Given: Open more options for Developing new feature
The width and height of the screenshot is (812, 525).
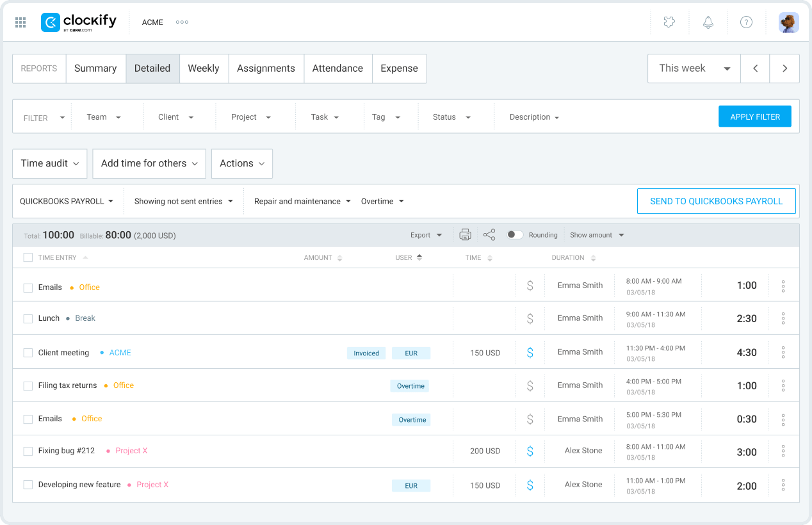Looking at the screenshot, I should [783, 485].
